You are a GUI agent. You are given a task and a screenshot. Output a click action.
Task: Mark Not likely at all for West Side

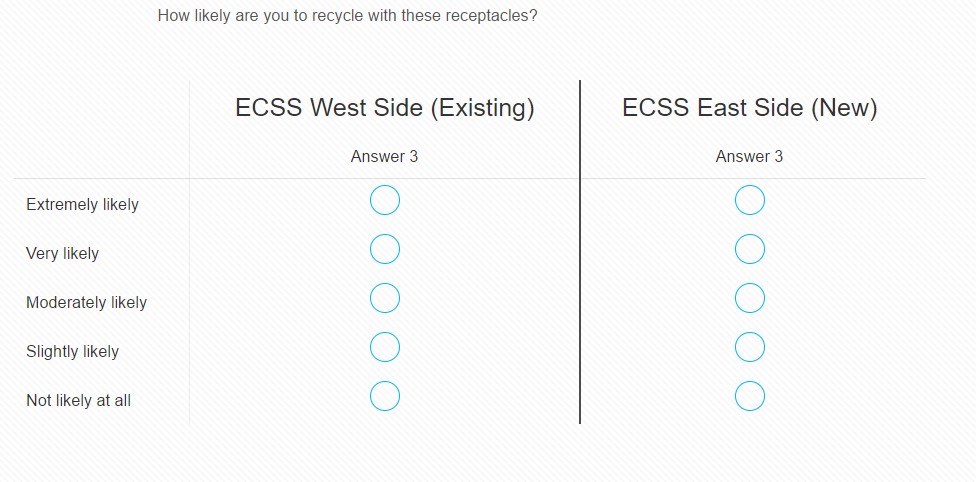385,396
